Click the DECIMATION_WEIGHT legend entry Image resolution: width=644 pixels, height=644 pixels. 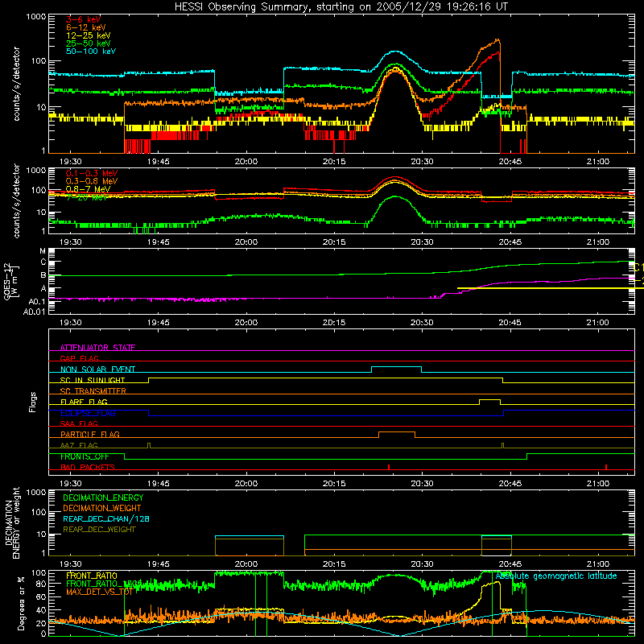(101, 508)
